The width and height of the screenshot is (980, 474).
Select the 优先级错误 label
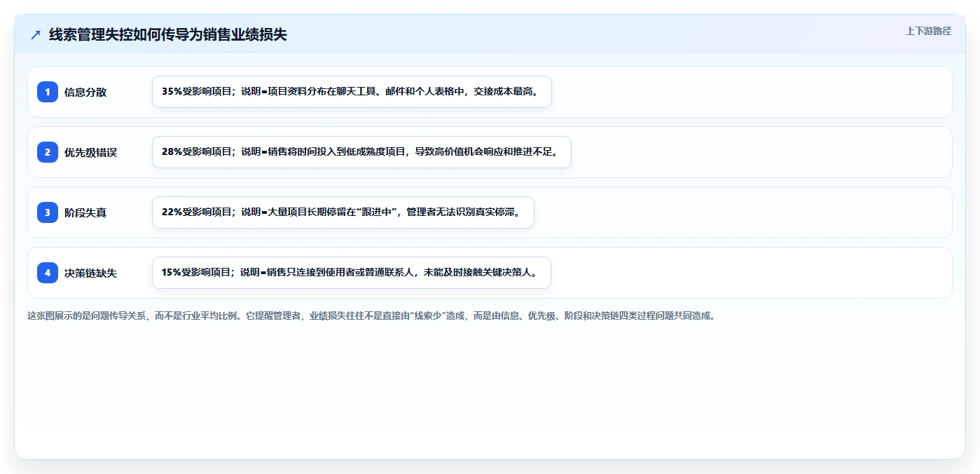[91, 152]
